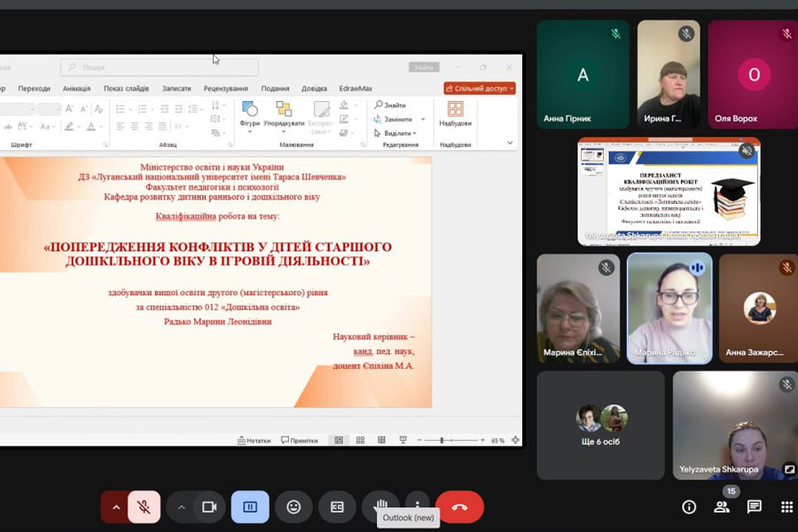Unmute the microphone in the call bar
This screenshot has height=532, width=798.
[144, 507]
